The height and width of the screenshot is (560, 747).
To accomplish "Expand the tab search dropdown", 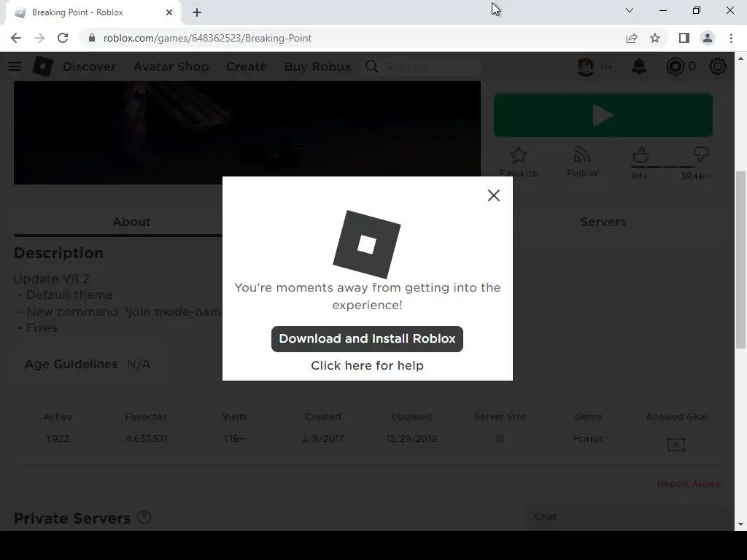I will pyautogui.click(x=630, y=10).
